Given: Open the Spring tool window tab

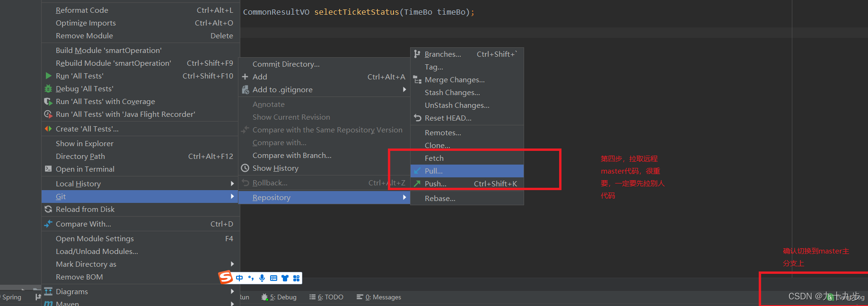Looking at the screenshot, I should 11,297.
